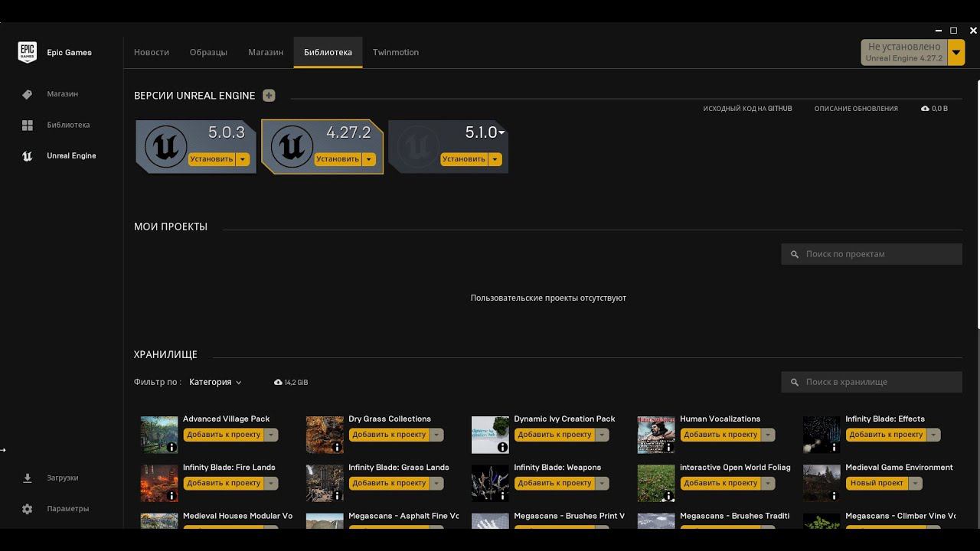
Task: Click Megascans - Asphalt Fine title
Action: click(403, 516)
